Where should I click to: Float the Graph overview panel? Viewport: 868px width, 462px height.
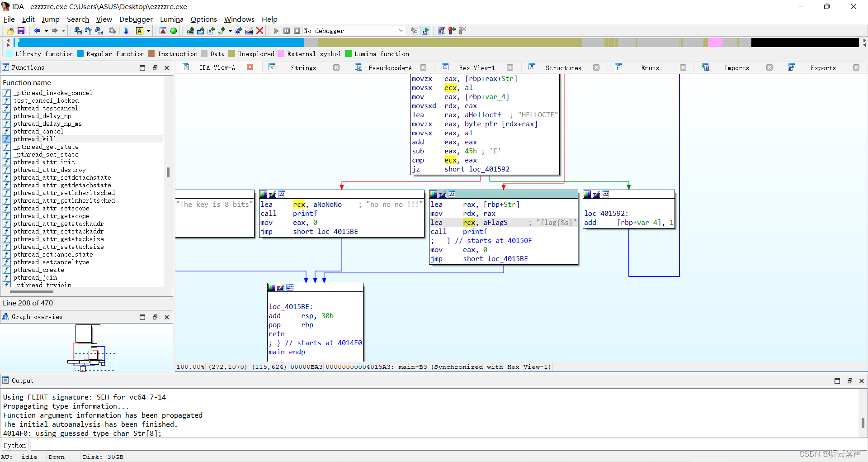155,317
